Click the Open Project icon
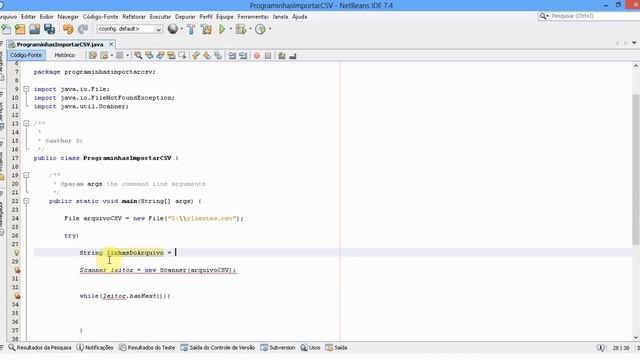The width and height of the screenshot is (640, 360). (35, 29)
